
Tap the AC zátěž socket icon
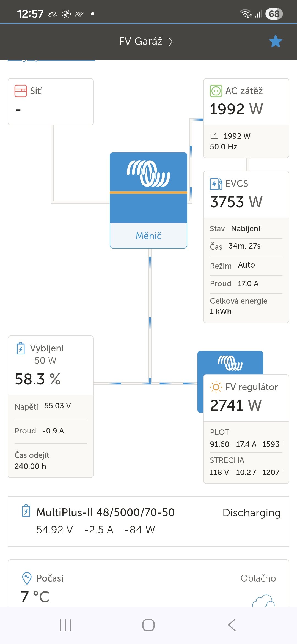point(216,91)
